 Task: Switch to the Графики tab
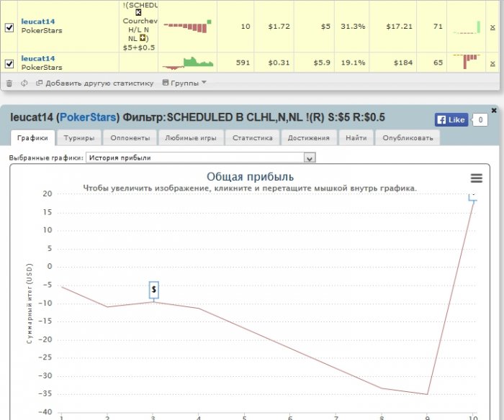click(x=32, y=138)
